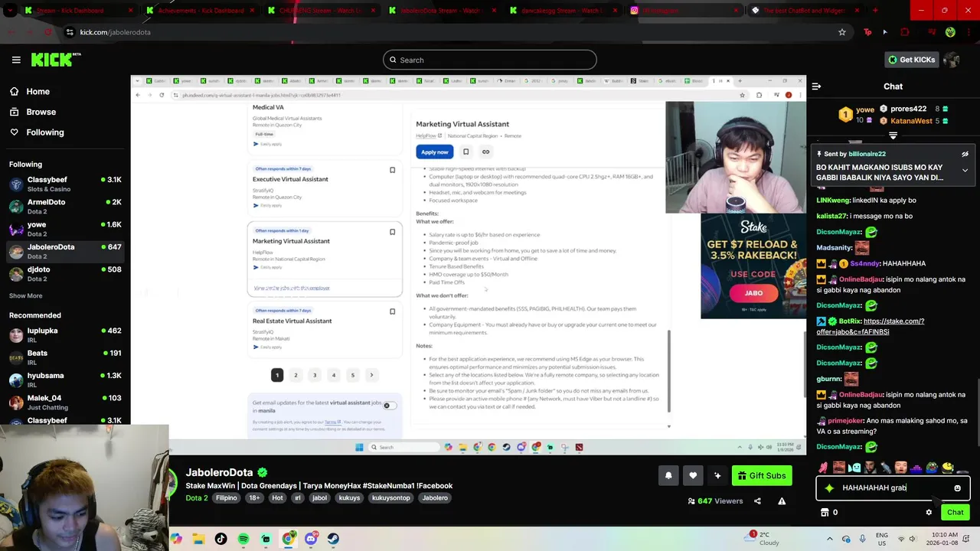This screenshot has width=980, height=551.
Task: Open a new browser tab
Action: [x=875, y=11]
